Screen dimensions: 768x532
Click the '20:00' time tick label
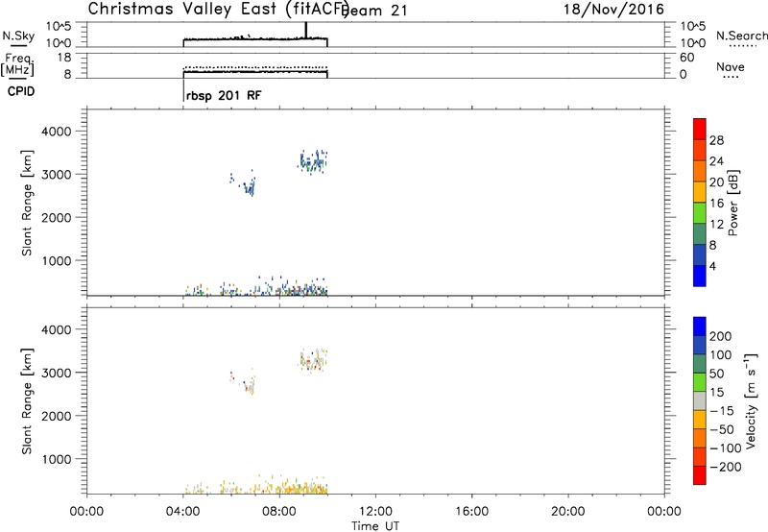568,512
